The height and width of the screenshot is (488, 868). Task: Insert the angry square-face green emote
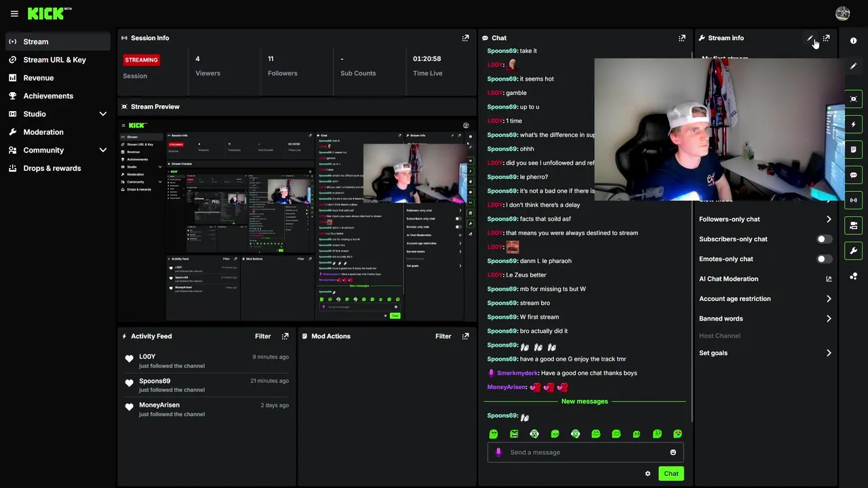coord(514,434)
